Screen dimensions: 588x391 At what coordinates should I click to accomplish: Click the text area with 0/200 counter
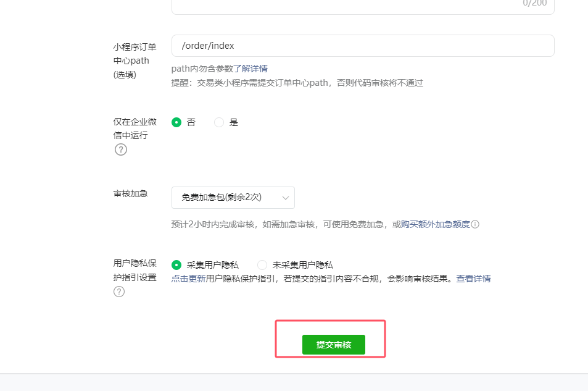pyautogui.click(x=362, y=6)
